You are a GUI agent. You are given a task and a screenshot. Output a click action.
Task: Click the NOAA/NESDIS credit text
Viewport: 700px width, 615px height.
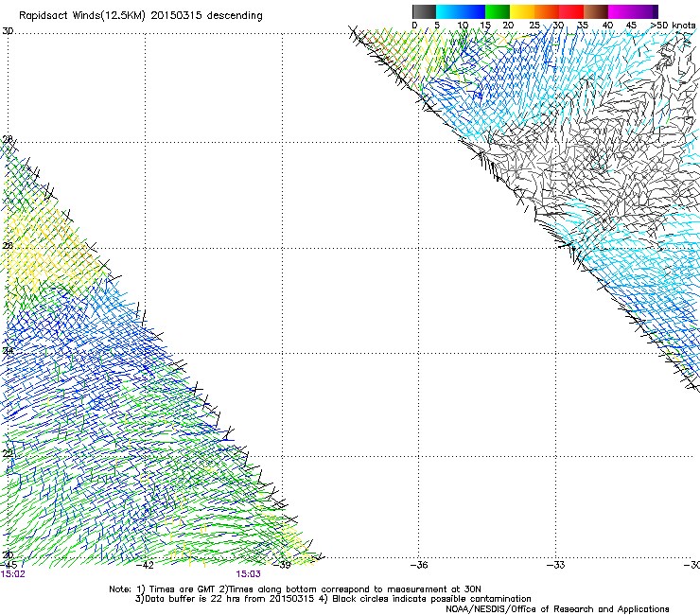click(557, 609)
